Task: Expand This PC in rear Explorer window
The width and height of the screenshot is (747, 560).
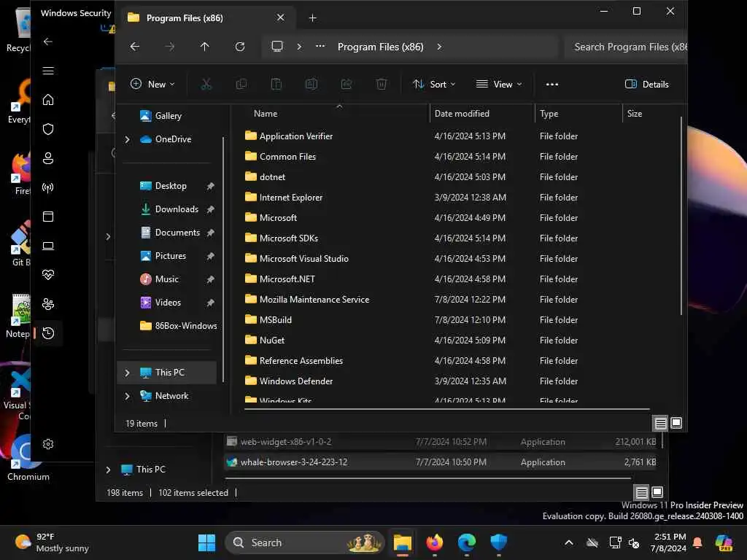Action: 108,470
